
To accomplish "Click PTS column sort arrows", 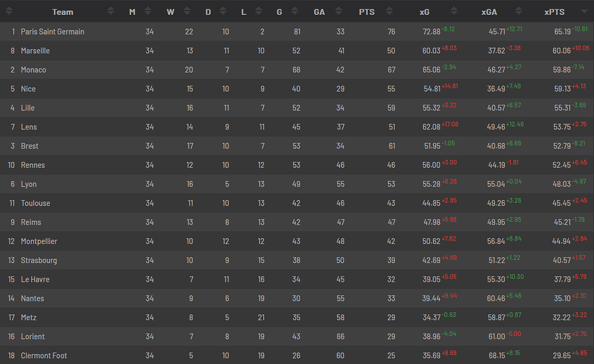I will 389,11.
